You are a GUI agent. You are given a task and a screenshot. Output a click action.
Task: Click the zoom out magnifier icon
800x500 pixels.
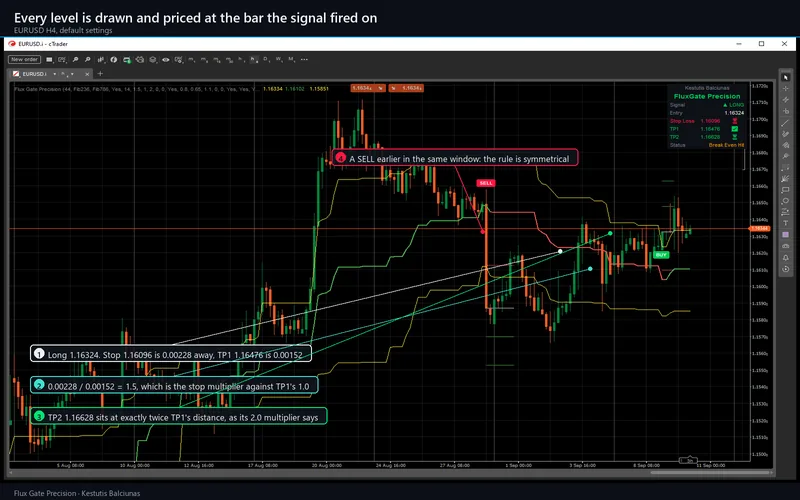[87, 60]
